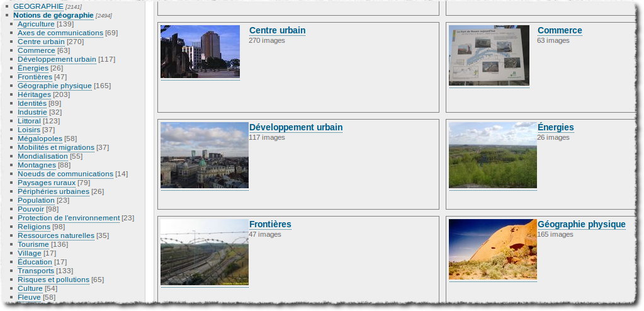Select Fleuve category in sidebar

pos(29,297)
